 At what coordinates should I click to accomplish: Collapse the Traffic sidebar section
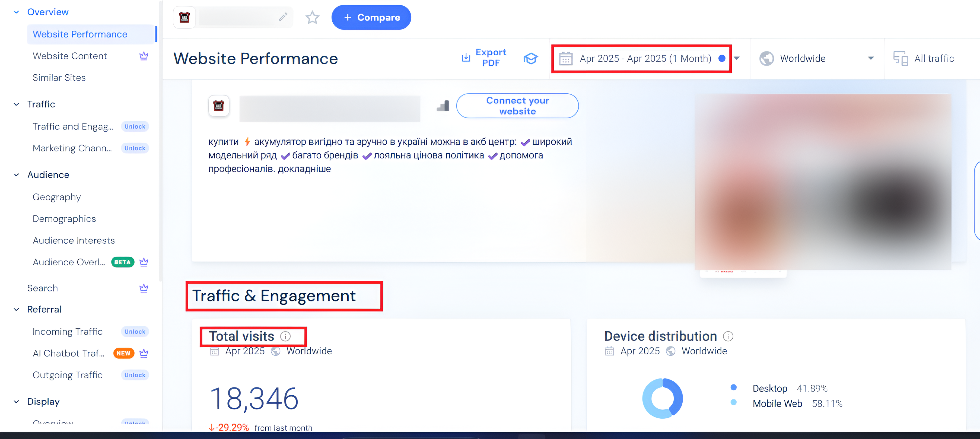[16, 104]
